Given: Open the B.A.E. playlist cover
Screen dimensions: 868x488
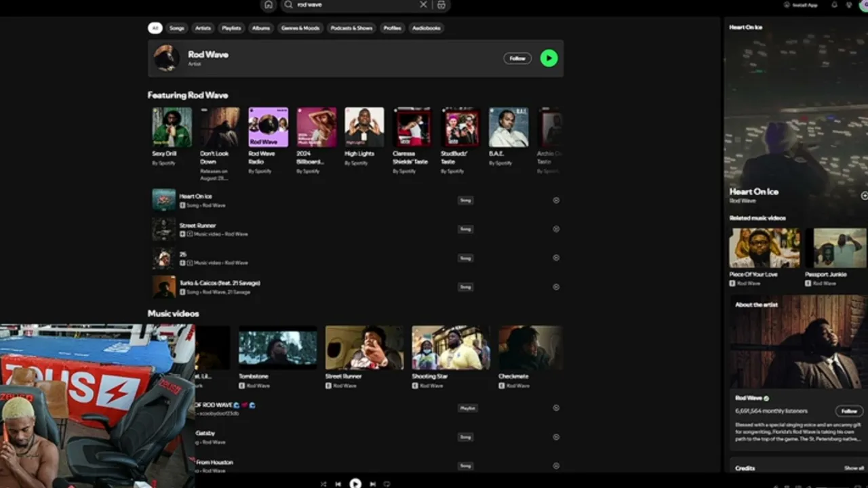Looking at the screenshot, I should pos(509,127).
